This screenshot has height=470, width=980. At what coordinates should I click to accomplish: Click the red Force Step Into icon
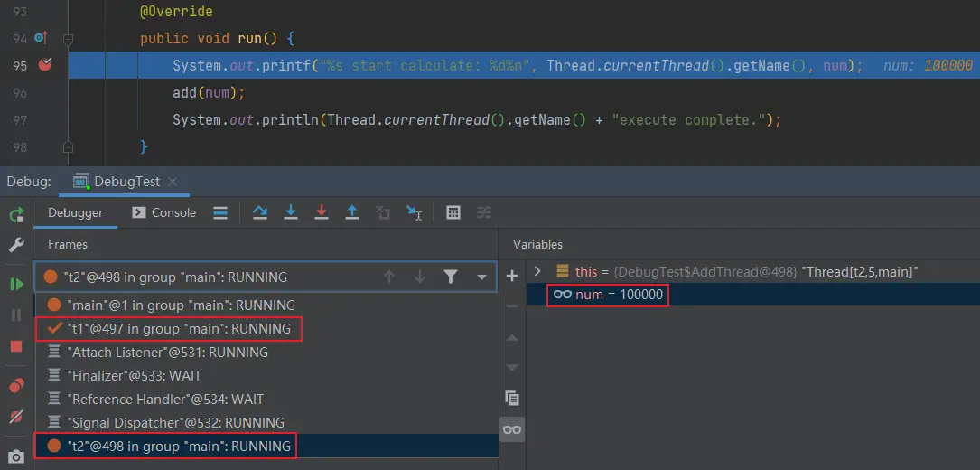point(322,212)
